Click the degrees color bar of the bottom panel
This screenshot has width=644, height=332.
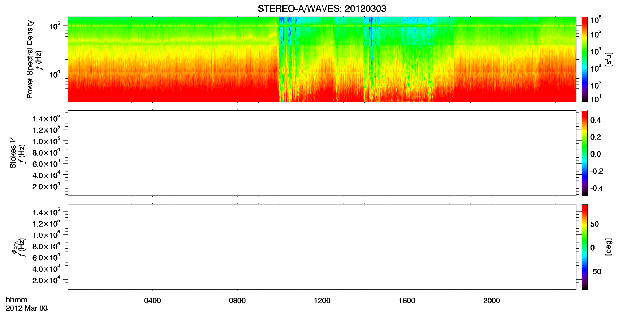coord(585,247)
